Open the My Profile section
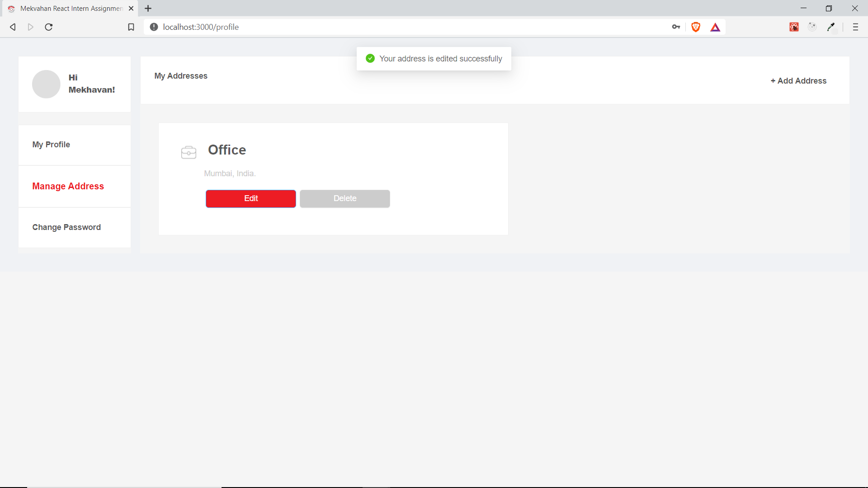The width and height of the screenshot is (868, 488). click(x=51, y=145)
